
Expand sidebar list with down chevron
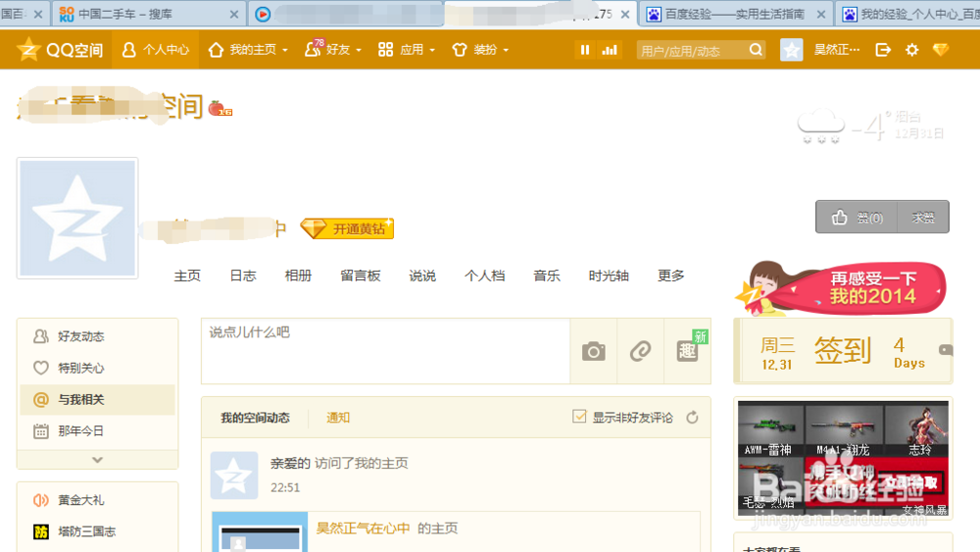point(97,460)
